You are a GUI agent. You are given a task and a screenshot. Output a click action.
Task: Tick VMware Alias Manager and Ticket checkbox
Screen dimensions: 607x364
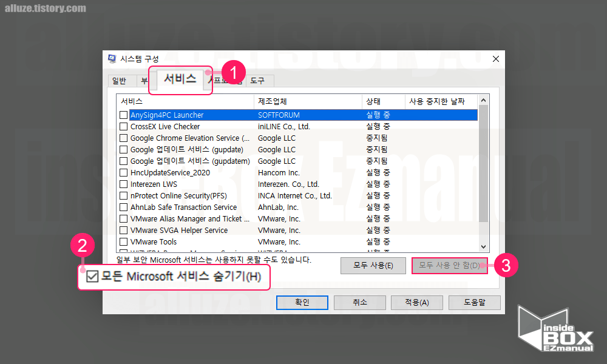tap(123, 218)
